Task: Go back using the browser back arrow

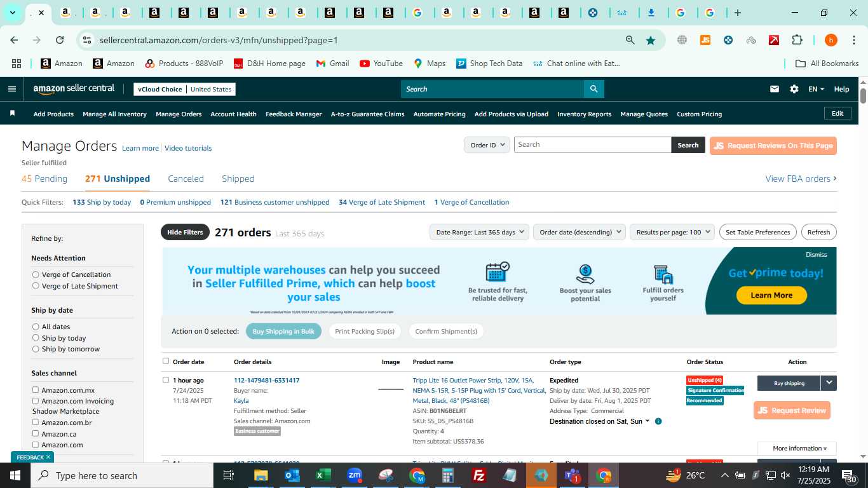Action: [14, 40]
